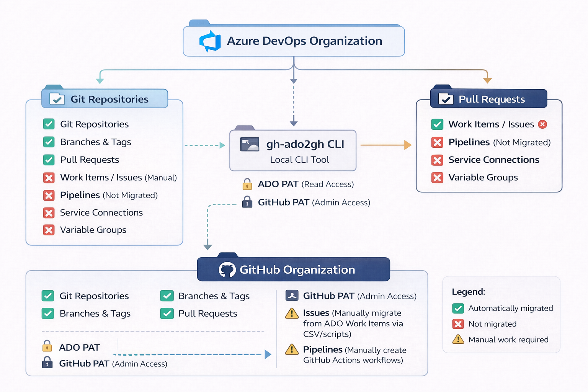Click the yellow padlock beside ADO PAT
Screen dimensions: 588x392
[x=247, y=184]
